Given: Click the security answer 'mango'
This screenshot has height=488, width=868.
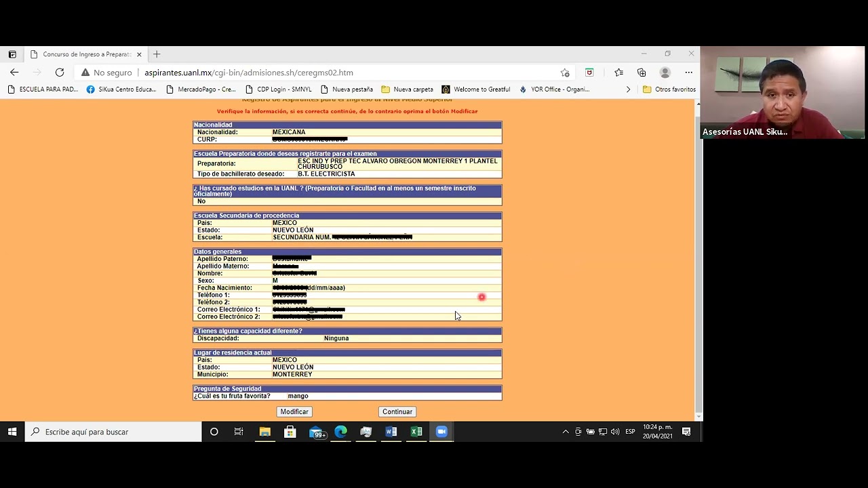Looking at the screenshot, I should click(x=298, y=396).
